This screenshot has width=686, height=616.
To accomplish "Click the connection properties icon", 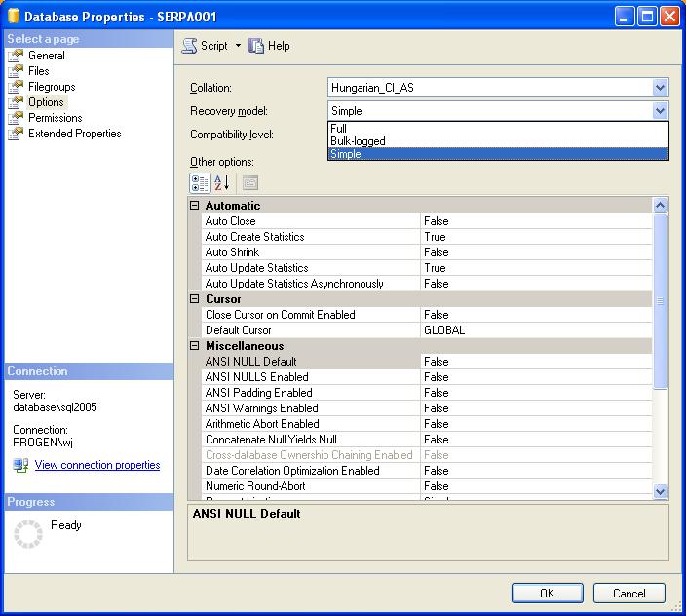I will [20, 465].
